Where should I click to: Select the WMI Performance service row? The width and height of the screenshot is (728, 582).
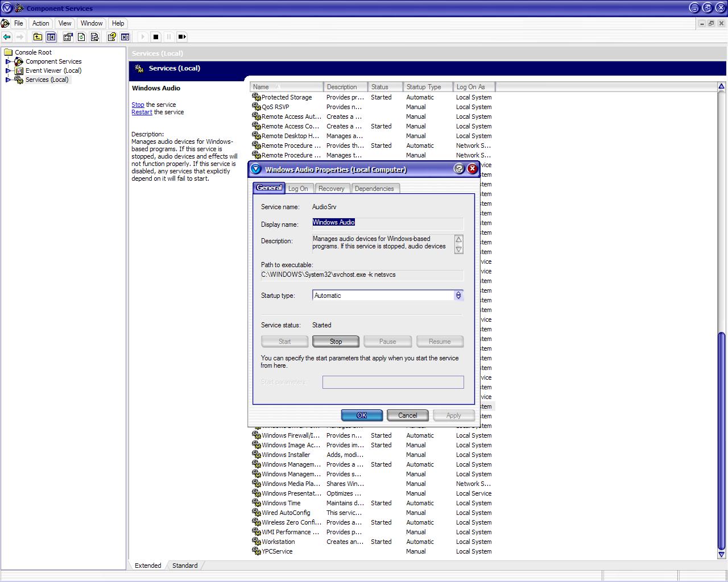[373, 532]
